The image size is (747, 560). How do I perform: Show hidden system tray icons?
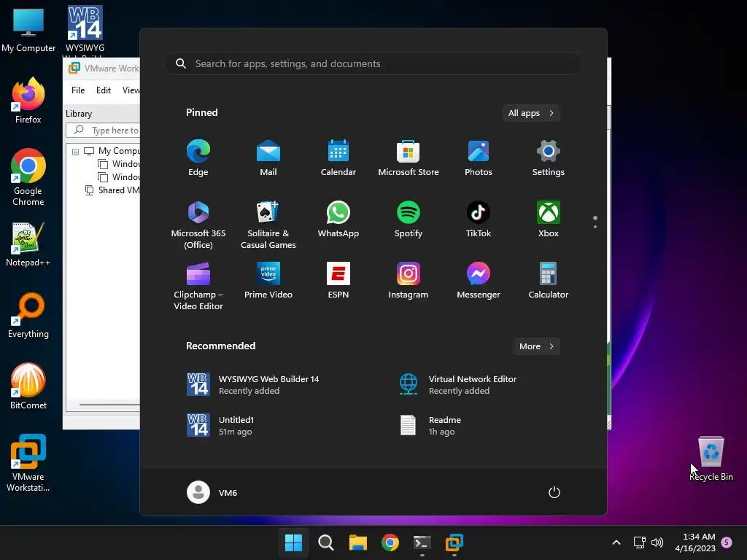616,542
